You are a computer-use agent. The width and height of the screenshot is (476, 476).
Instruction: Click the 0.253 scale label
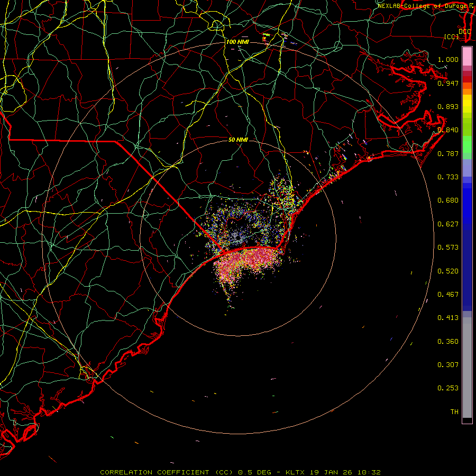[x=448, y=388]
